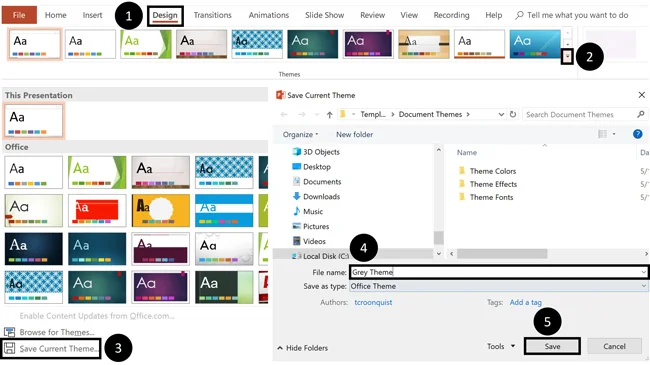Select Desktop in the navigation pane
The height and width of the screenshot is (365, 650).
click(312, 167)
